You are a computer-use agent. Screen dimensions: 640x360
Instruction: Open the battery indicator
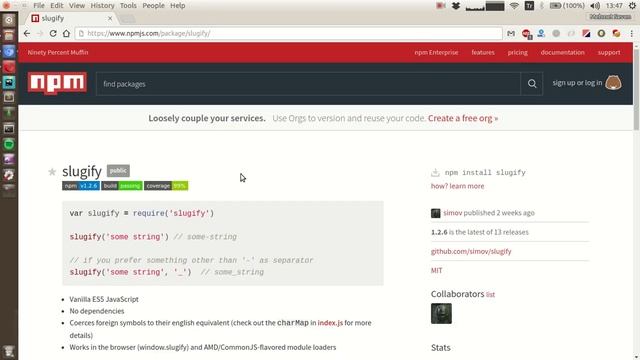pos(567,6)
